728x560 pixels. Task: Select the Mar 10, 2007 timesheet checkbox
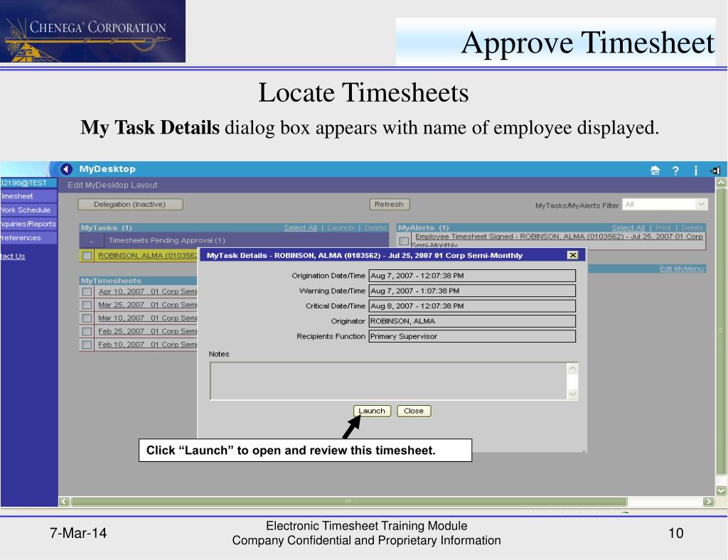[87, 318]
